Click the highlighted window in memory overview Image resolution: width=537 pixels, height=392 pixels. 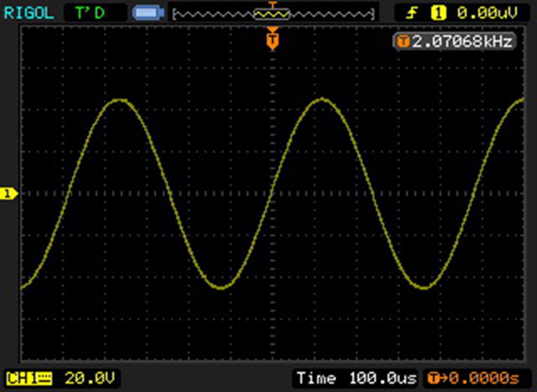tap(271, 13)
